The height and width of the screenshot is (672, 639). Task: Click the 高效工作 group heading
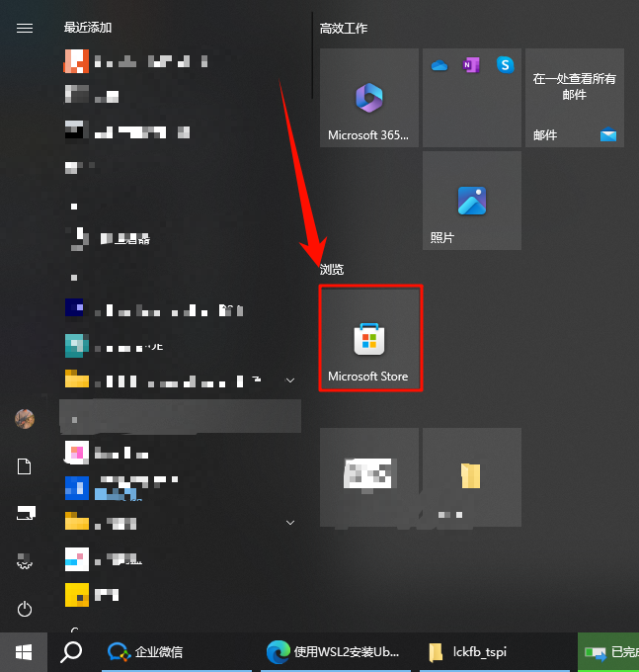click(x=344, y=29)
